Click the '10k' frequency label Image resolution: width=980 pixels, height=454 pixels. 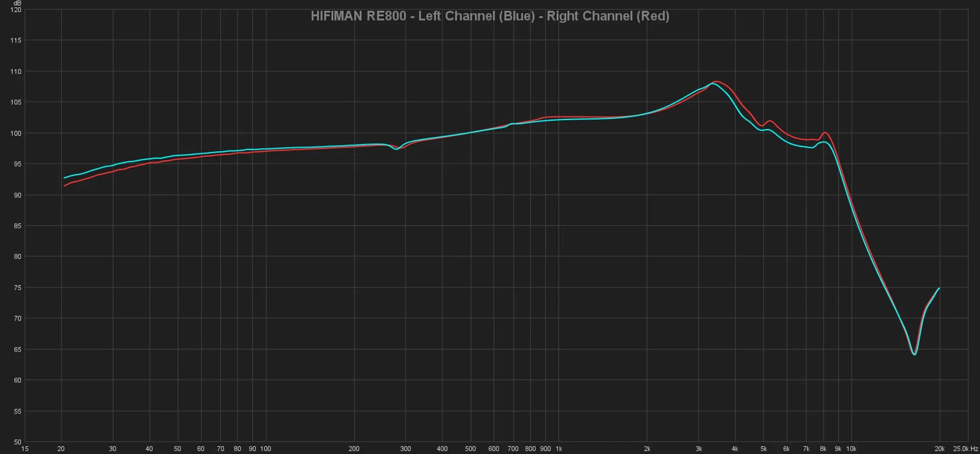(x=851, y=449)
